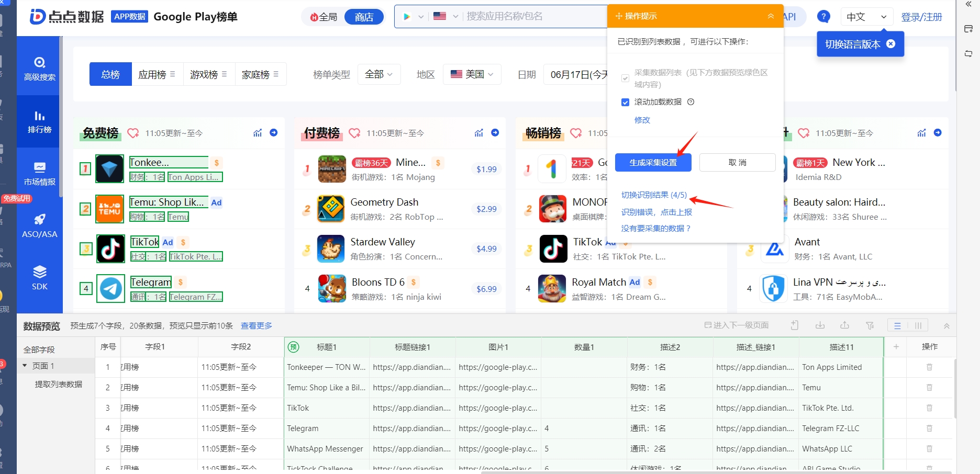Switch to the 商店 toggle option

(x=364, y=17)
